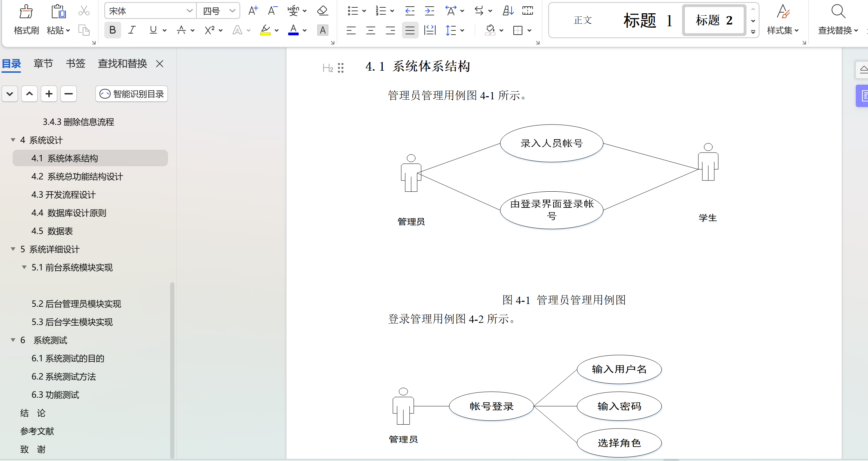Viewport: 868px width, 461px height.
Task: Open the font name dropdown (宋体)
Action: 189,11
